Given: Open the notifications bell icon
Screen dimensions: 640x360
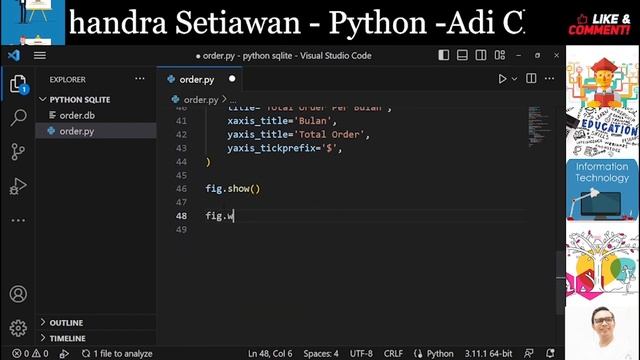Looking at the screenshot, I should tap(550, 353).
